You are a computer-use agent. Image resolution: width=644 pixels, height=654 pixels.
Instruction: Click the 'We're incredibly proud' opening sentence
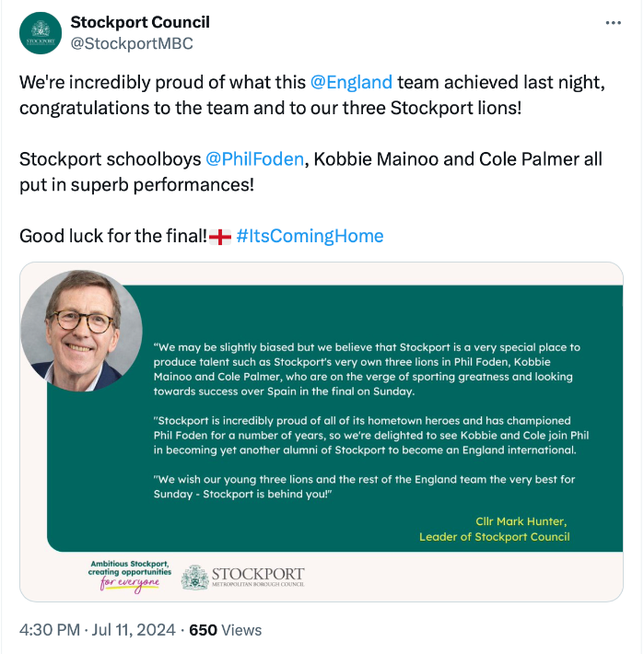(x=162, y=81)
